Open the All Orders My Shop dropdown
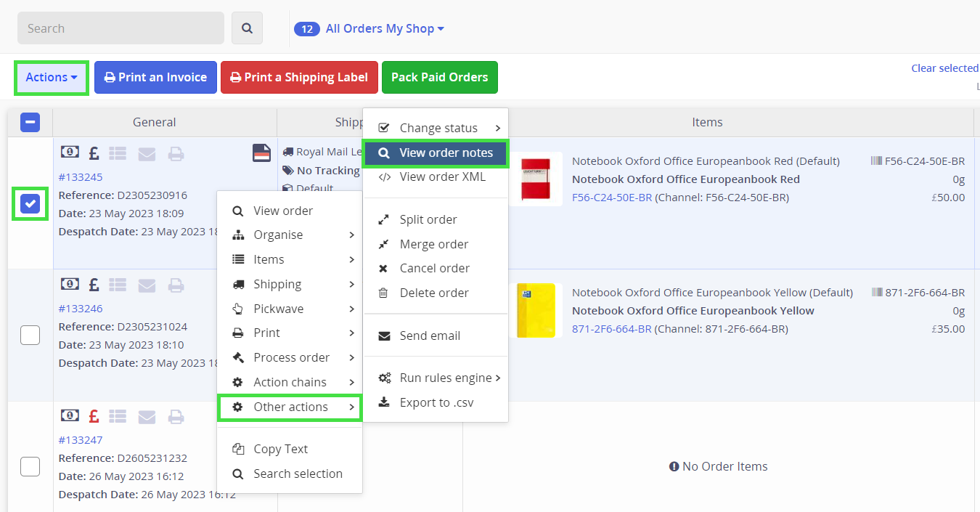980x512 pixels. [385, 28]
